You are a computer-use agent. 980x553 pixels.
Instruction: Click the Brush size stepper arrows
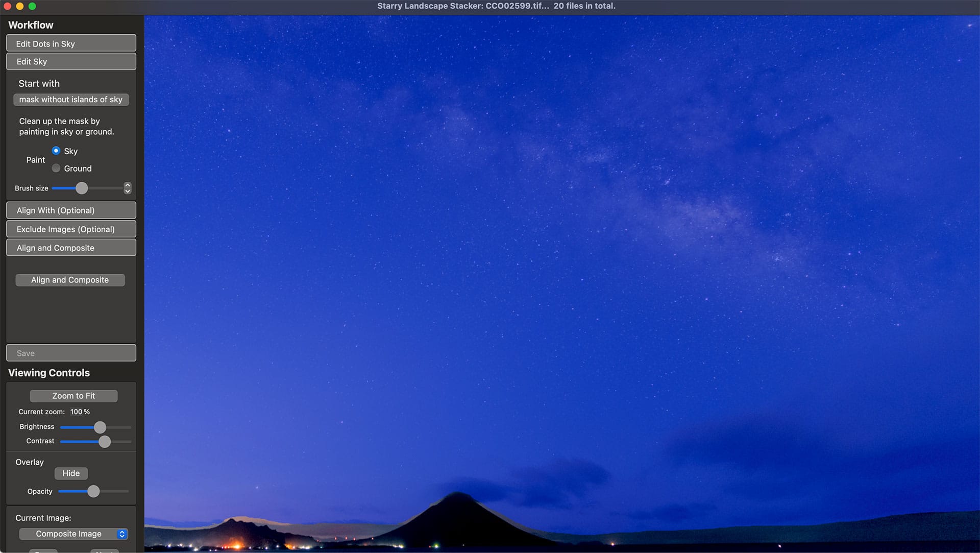click(128, 188)
